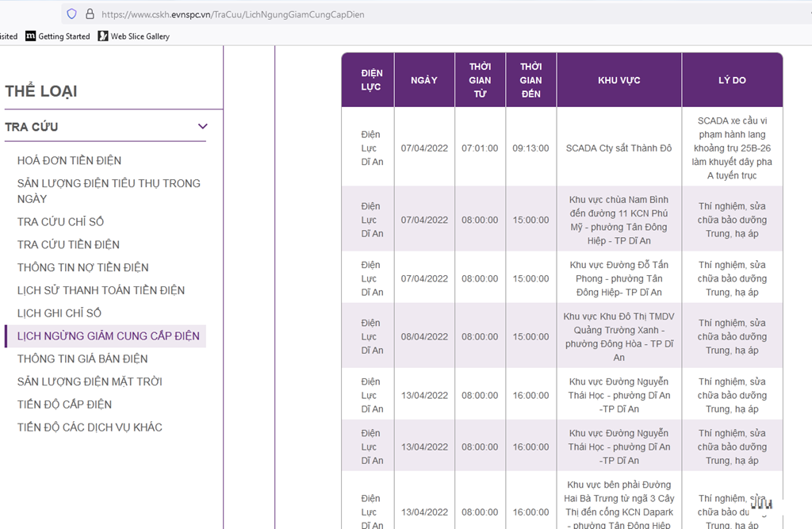
Task: Click the TRA CỨU section heading
Action: [x=32, y=126]
